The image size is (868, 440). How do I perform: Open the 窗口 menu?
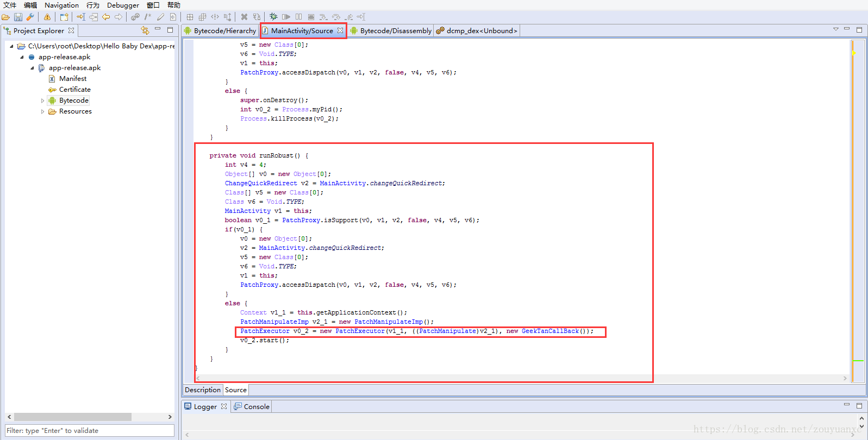pos(153,5)
